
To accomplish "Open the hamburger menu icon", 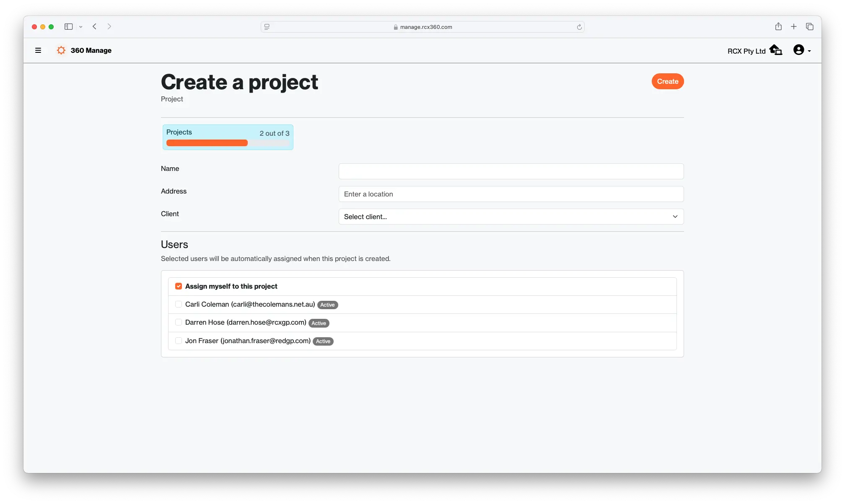I will [39, 50].
